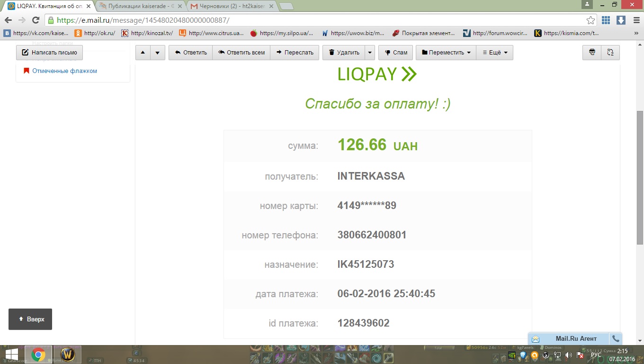Click the Ответить button
Screen dimensions: 644x364
190,53
